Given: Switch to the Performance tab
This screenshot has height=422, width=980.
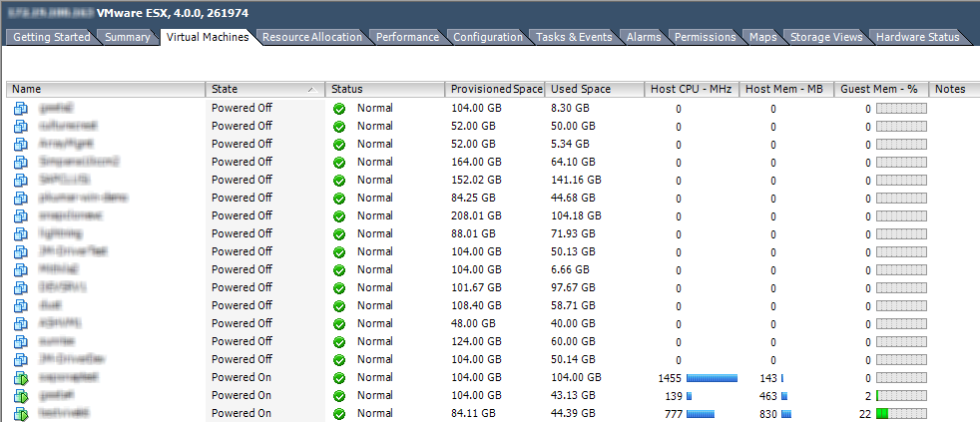Looking at the screenshot, I should coord(407,37).
